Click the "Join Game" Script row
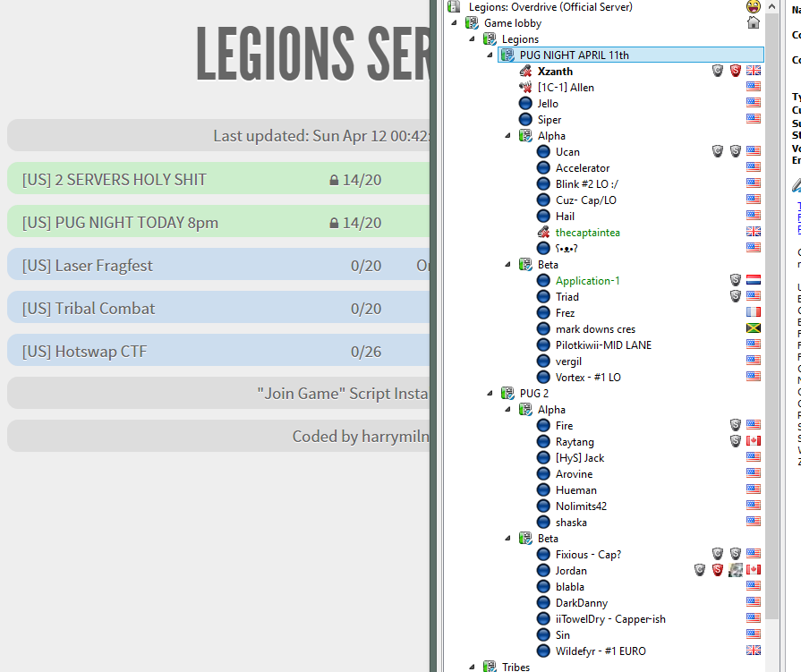Viewport: 801px width, 672px height. [218, 393]
